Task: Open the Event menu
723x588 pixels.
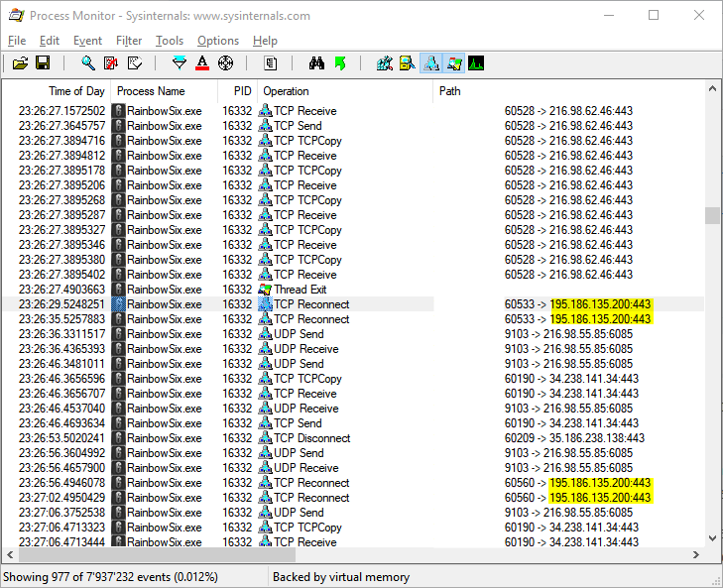Action: [87, 41]
